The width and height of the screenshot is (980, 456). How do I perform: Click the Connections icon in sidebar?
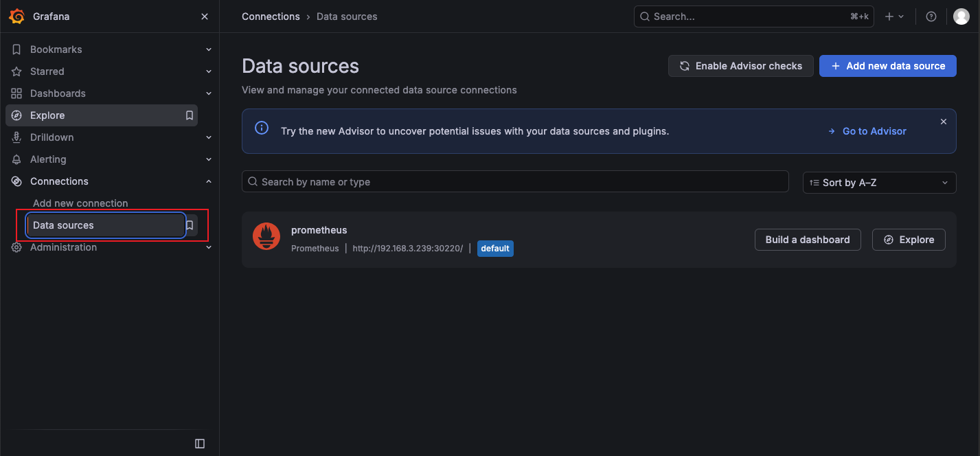point(17,181)
